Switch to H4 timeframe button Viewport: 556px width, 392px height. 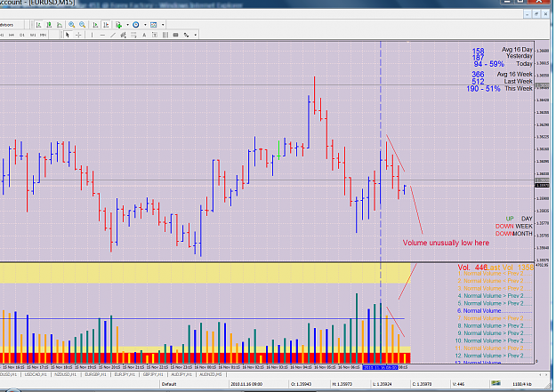[x=12, y=35]
